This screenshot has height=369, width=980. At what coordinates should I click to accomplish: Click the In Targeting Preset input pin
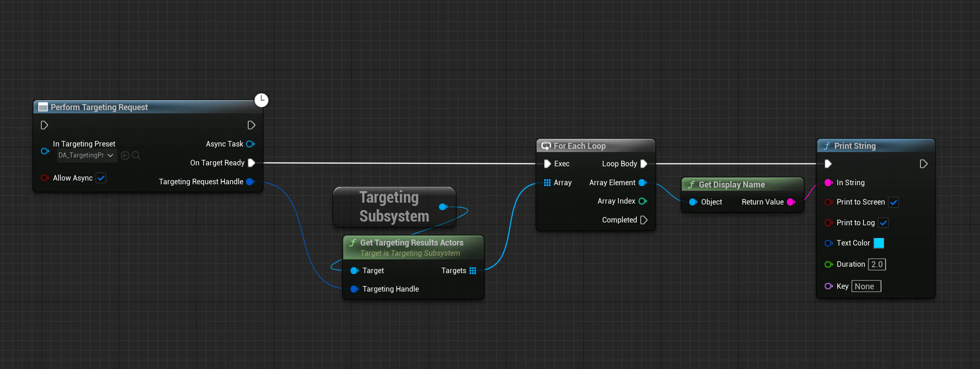[45, 151]
